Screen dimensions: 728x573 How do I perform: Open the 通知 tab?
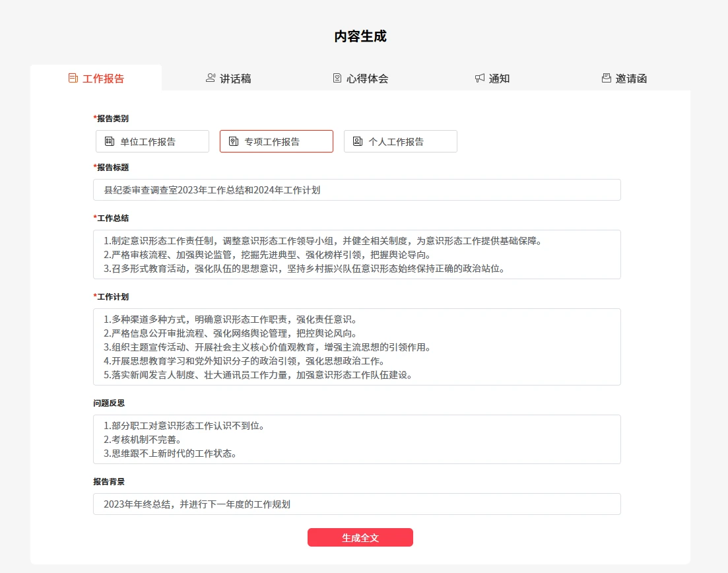click(x=492, y=78)
